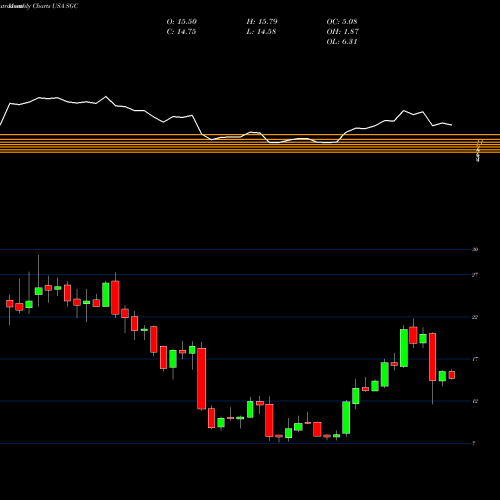Click the price axis label 22

[475, 317]
